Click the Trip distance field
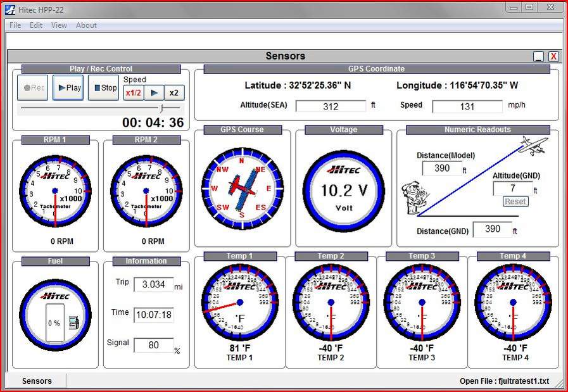The height and width of the screenshot is (392, 568). (x=154, y=284)
